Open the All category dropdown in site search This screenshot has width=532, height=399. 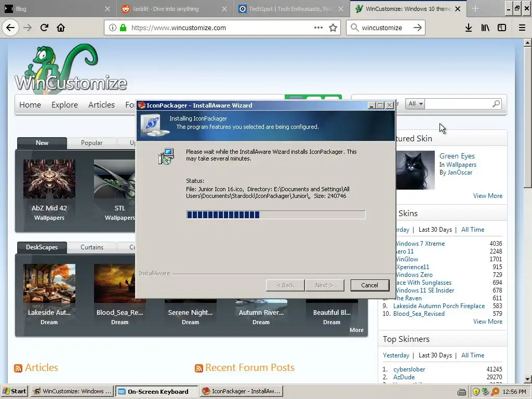[415, 103]
